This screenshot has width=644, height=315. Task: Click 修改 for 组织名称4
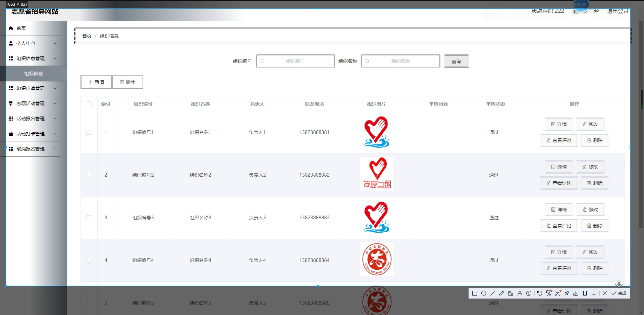click(590, 252)
